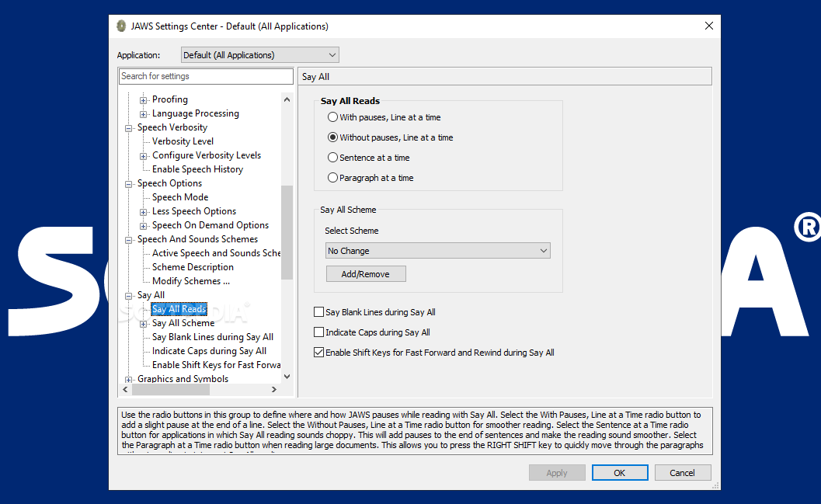Click the tree vertical scrollbar thumb
This screenshot has height=504, width=821.
tap(287, 232)
